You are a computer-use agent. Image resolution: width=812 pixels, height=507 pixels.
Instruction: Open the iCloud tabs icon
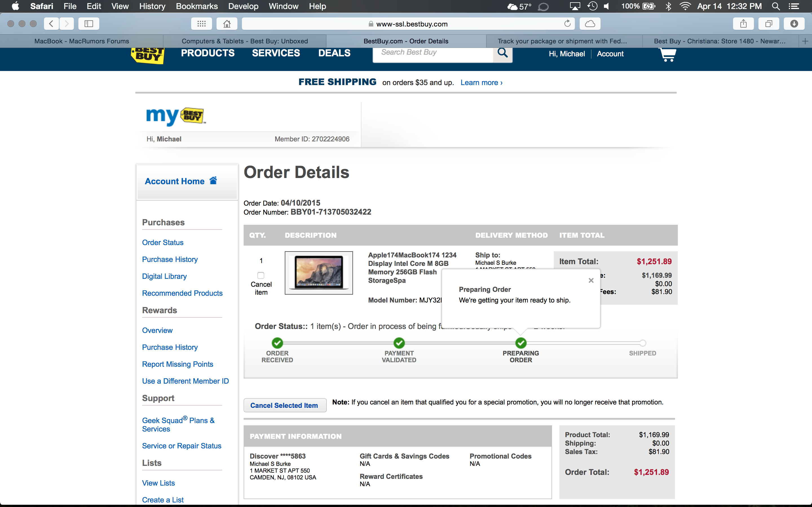(590, 23)
